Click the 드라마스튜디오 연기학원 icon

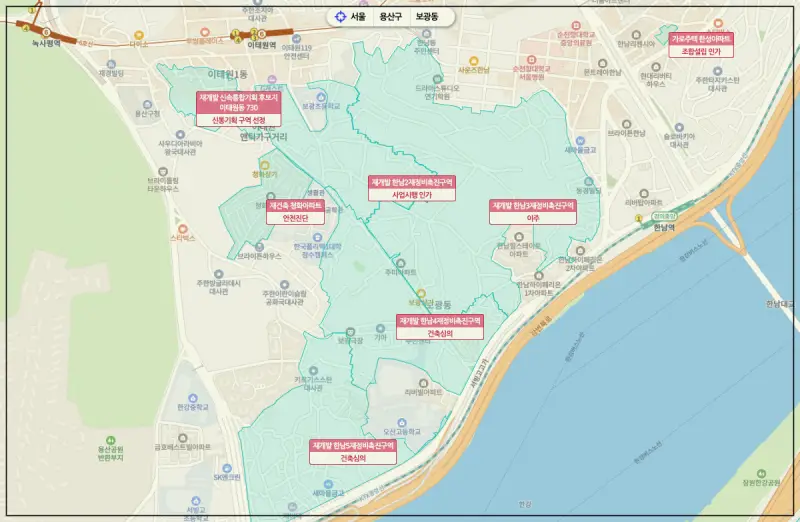point(437,79)
